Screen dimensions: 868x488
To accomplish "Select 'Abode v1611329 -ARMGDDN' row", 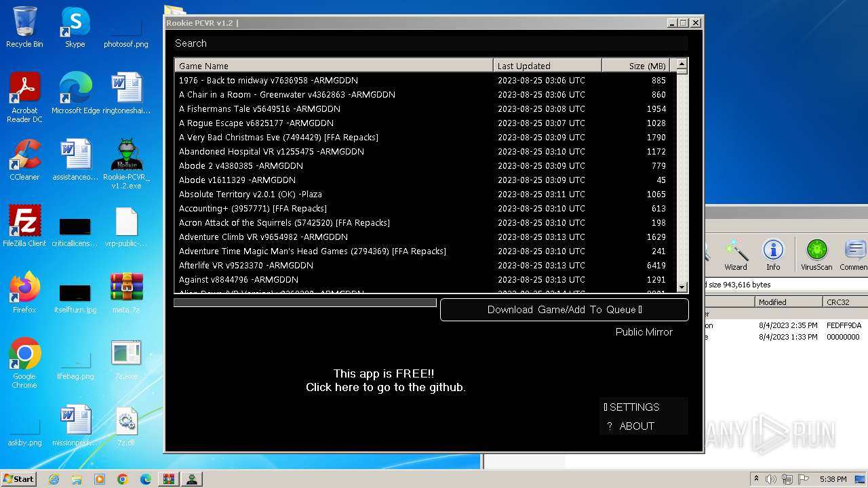I will click(x=425, y=180).
